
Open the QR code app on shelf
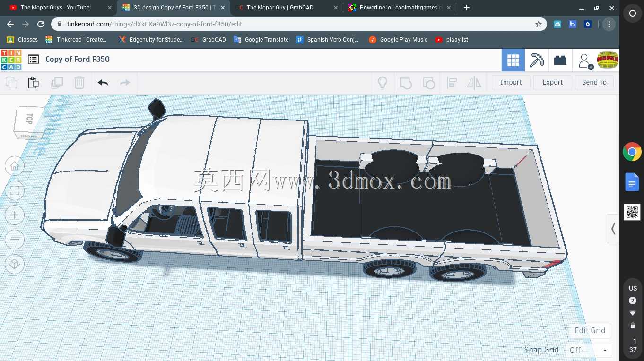tap(632, 212)
